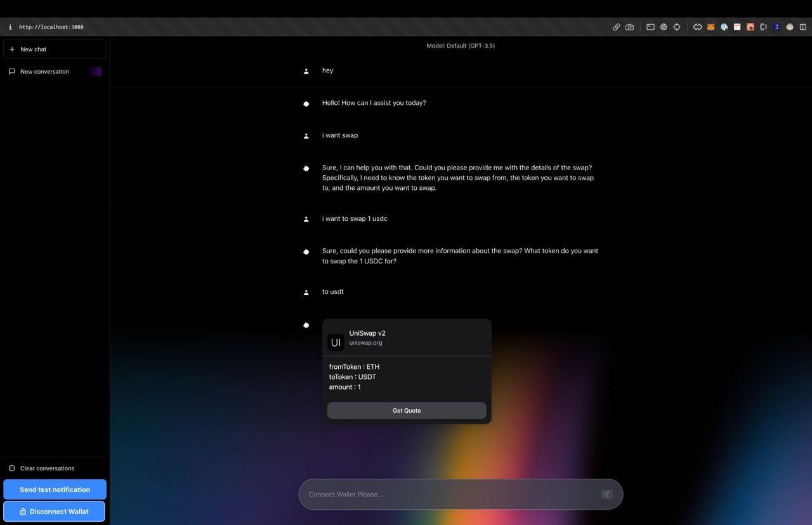Open the monkey-face avatar extension
812x525 pixels.
(x=790, y=27)
